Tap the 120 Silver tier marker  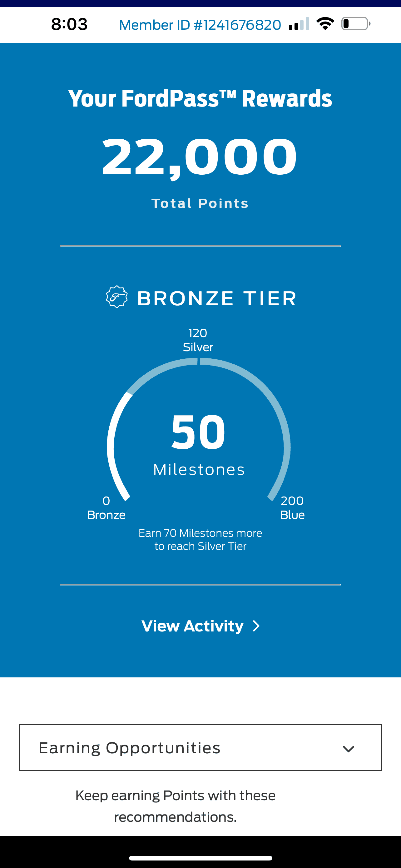point(198,340)
